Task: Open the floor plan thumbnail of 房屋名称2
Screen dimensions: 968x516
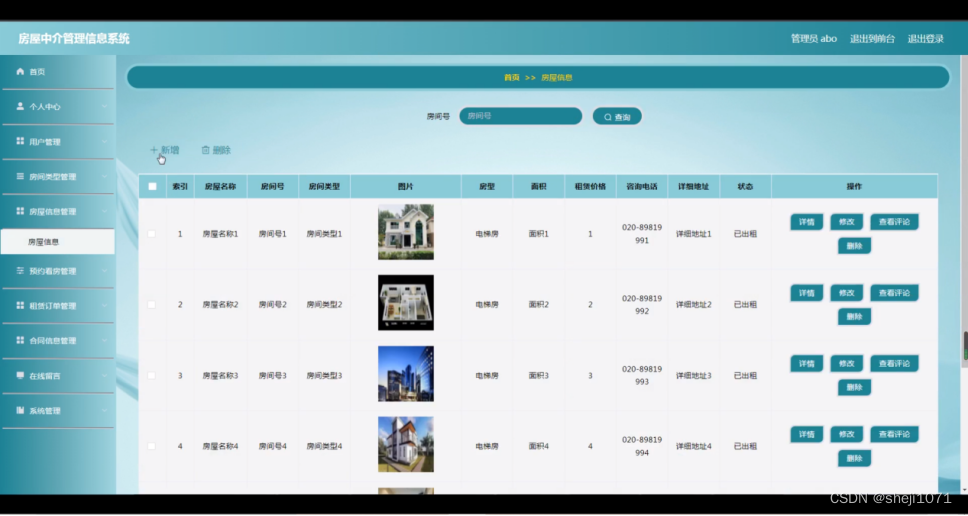Action: (x=406, y=302)
